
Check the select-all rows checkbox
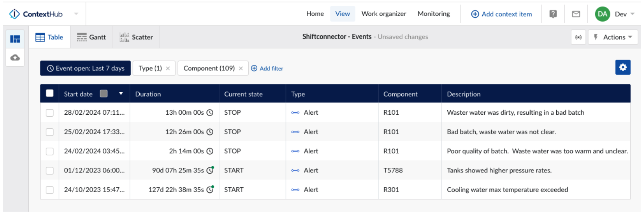coord(50,93)
